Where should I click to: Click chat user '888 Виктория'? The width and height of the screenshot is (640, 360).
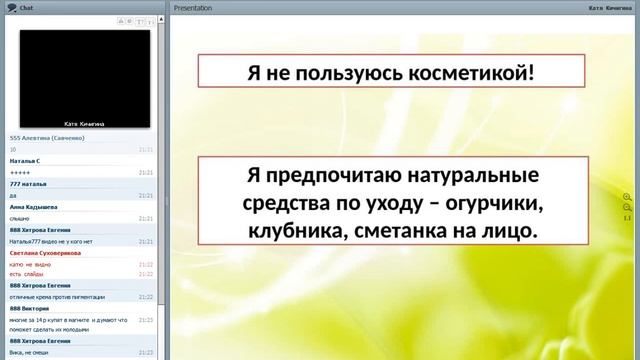(29, 309)
